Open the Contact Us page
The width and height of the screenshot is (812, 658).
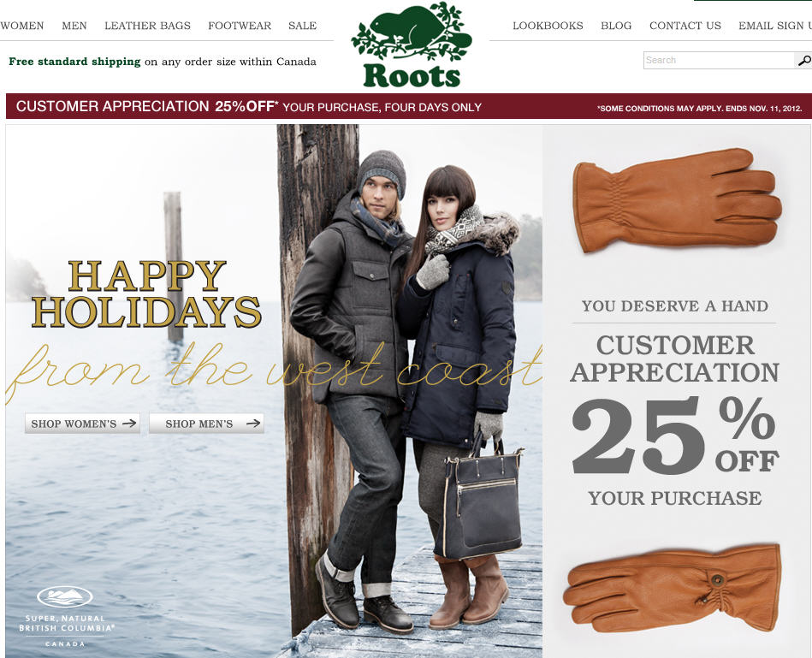[x=685, y=26]
